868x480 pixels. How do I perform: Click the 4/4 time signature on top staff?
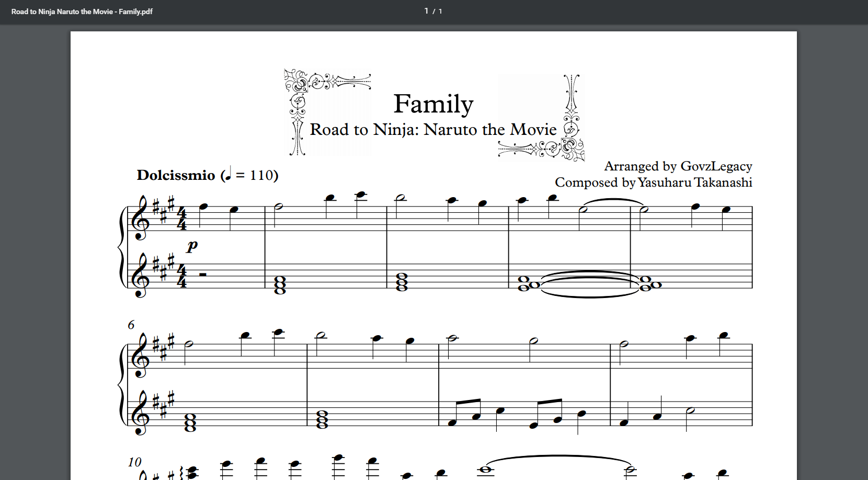pyautogui.click(x=181, y=219)
